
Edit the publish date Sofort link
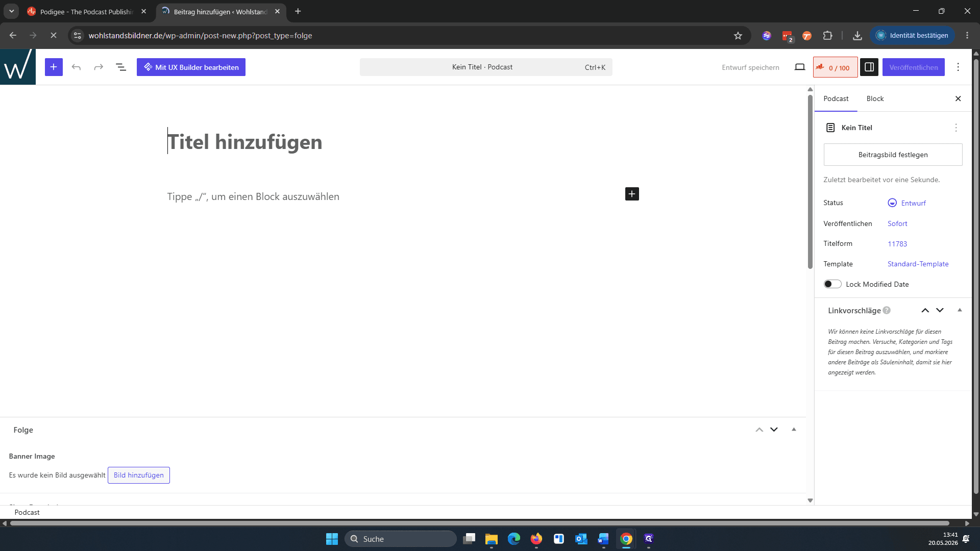coord(897,223)
